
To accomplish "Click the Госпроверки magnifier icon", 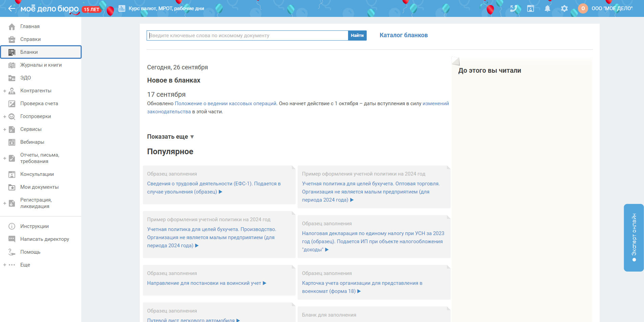I will (x=12, y=116).
